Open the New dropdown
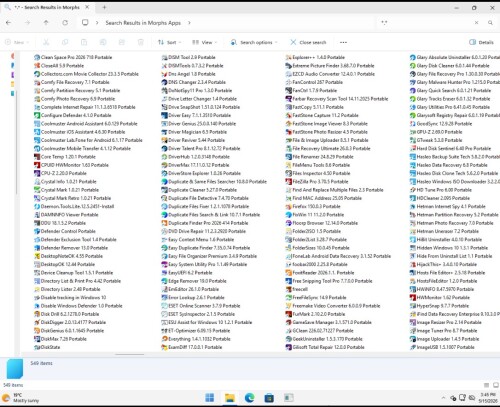500x407 pixels. point(17,42)
